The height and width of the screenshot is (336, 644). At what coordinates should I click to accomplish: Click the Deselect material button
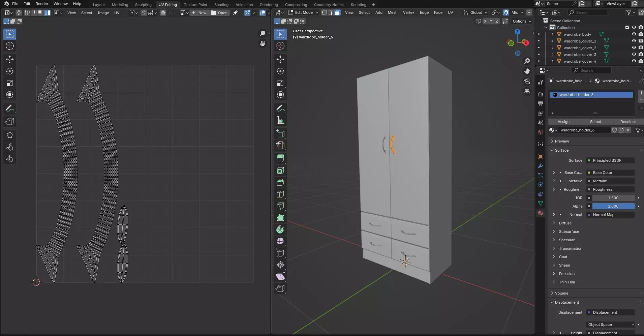click(628, 122)
